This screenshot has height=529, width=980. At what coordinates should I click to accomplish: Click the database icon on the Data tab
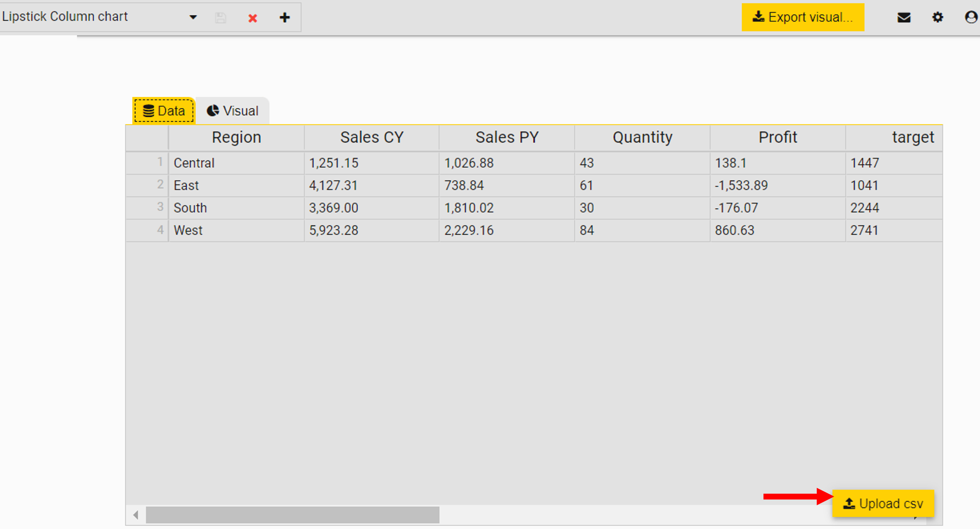point(148,110)
